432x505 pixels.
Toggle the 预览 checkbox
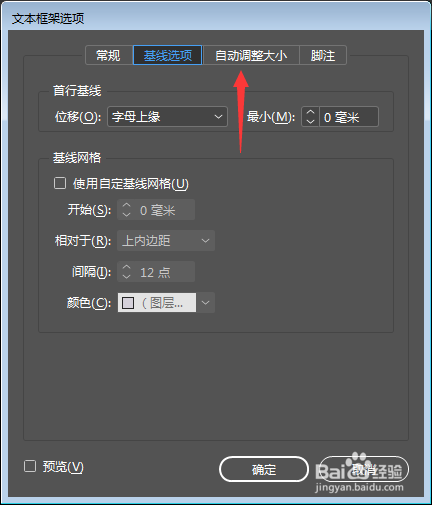[30, 466]
